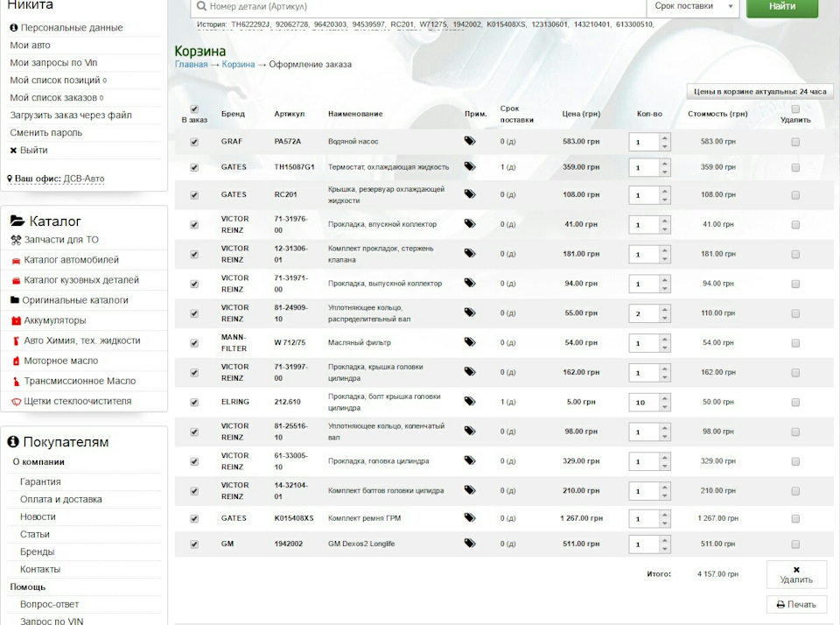Click the tag icon in the TH15087G1 row
The height and width of the screenshot is (625, 840).
[x=470, y=166]
